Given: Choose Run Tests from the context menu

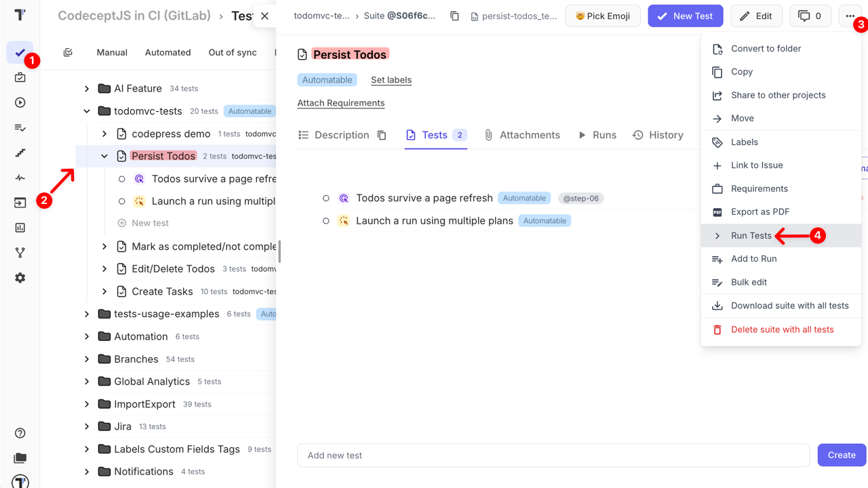Looking at the screenshot, I should [751, 236].
